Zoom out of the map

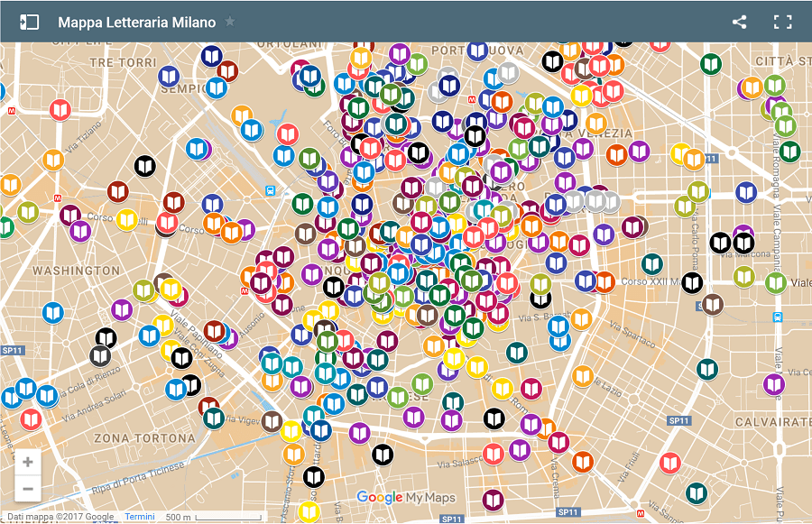tap(28, 488)
